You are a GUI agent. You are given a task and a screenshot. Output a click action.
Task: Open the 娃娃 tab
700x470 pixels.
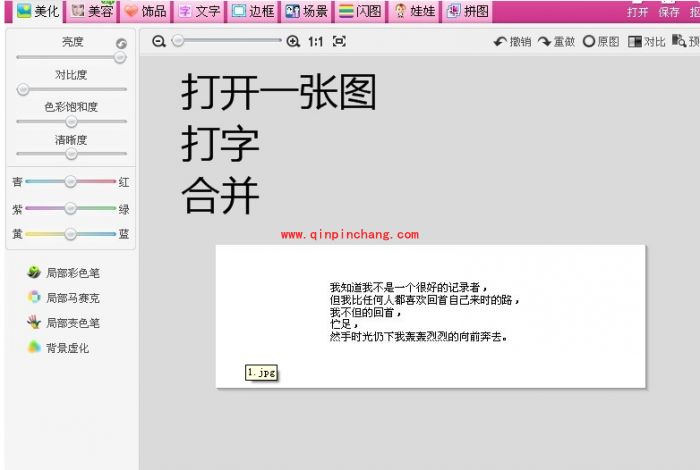pyautogui.click(x=415, y=11)
